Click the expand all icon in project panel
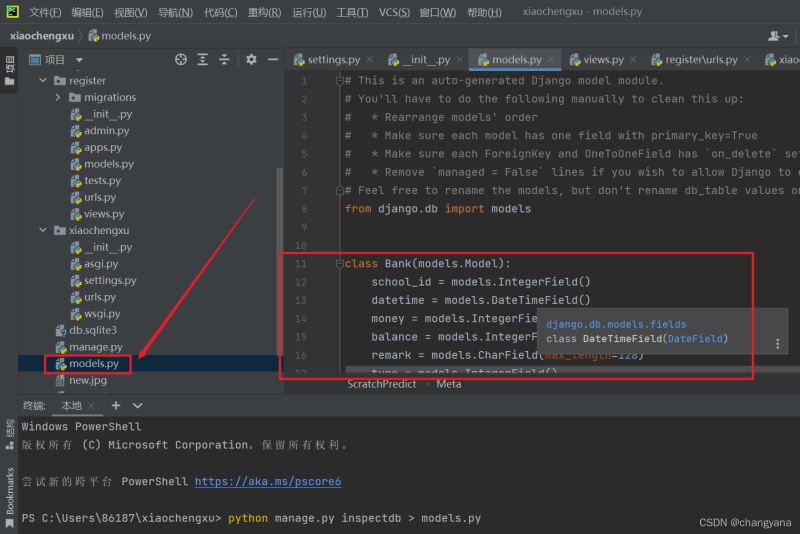Viewport: 800px width, 534px height. pyautogui.click(x=204, y=60)
